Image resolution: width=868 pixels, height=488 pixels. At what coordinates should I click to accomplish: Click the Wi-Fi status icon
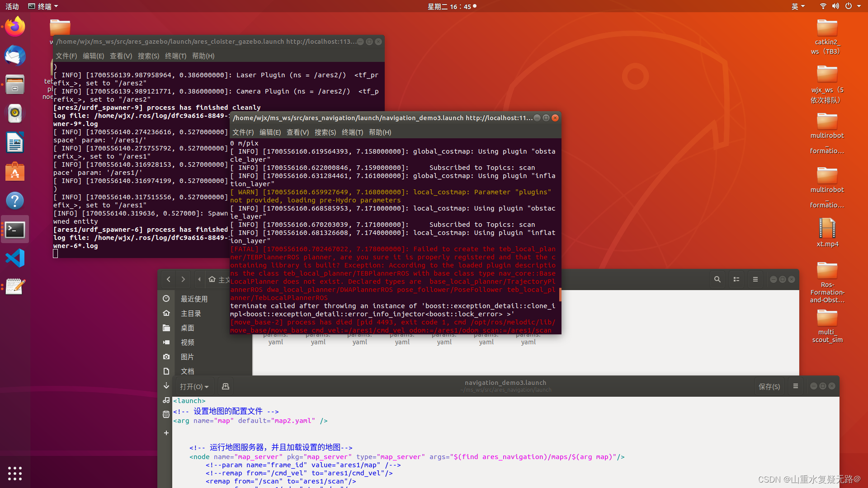[x=823, y=6]
